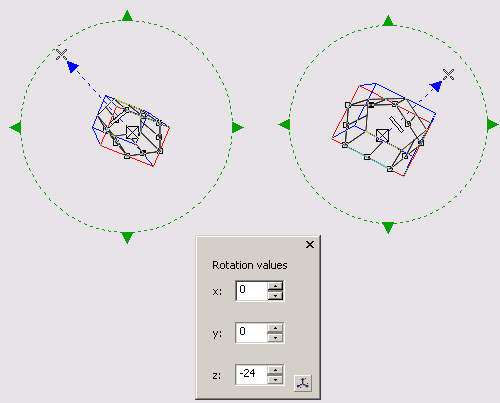
Task: Click the 'x:' label in Rotation panel
Action: [217, 292]
